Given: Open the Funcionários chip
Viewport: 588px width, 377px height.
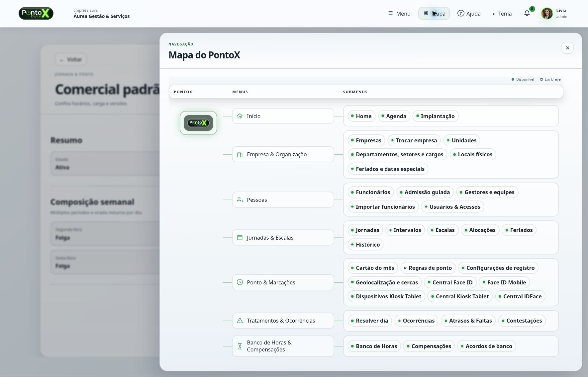Looking at the screenshot, I should (x=371, y=192).
